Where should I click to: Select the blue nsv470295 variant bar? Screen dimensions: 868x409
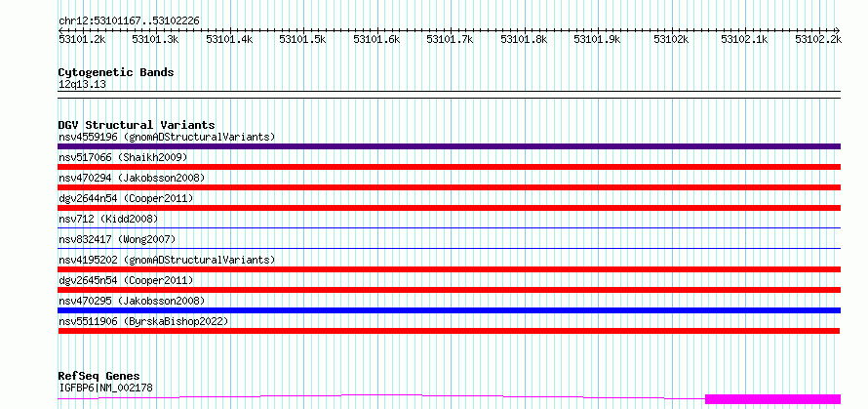(449, 310)
